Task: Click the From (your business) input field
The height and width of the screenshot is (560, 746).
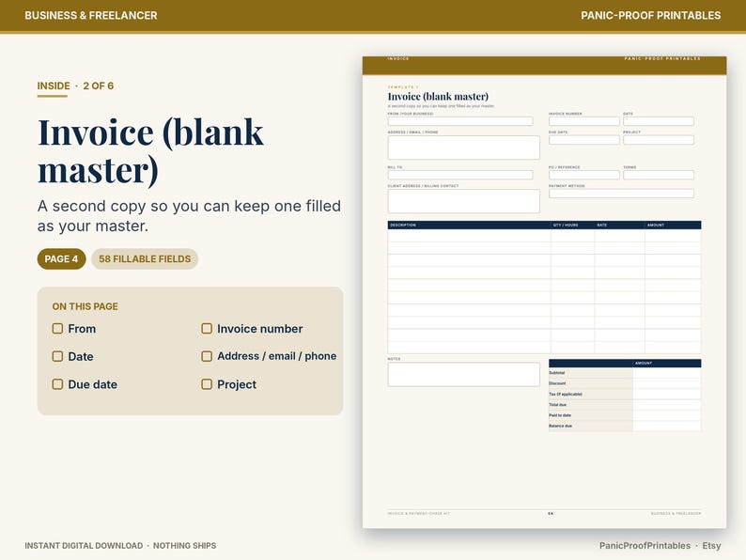Action: (x=460, y=121)
